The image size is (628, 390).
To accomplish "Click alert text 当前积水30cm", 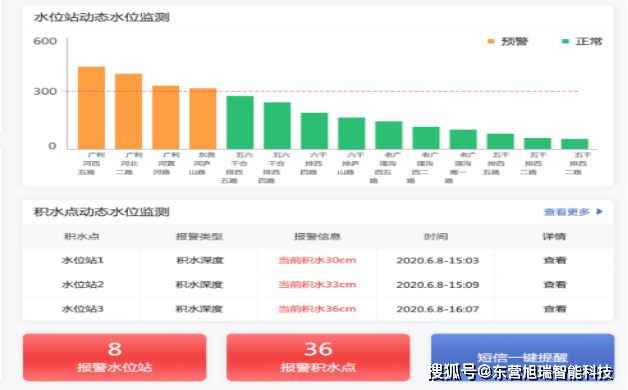I will 317,260.
